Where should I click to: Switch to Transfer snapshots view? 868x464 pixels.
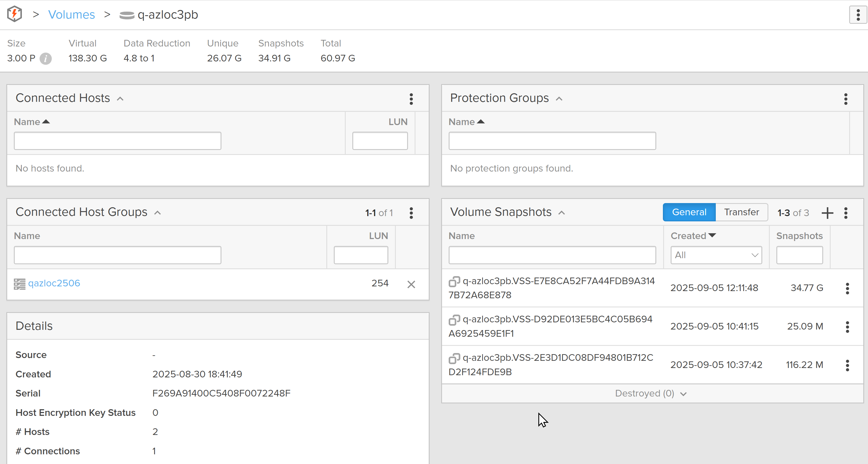[741, 212]
